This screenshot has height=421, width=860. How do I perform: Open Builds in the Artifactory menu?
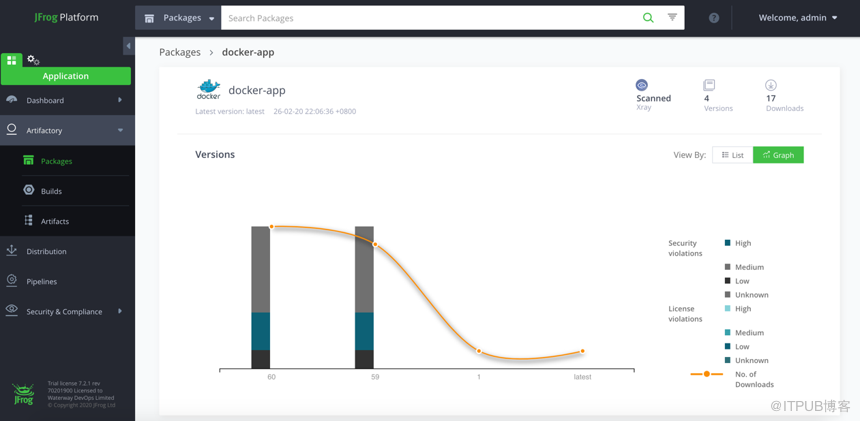[51, 191]
